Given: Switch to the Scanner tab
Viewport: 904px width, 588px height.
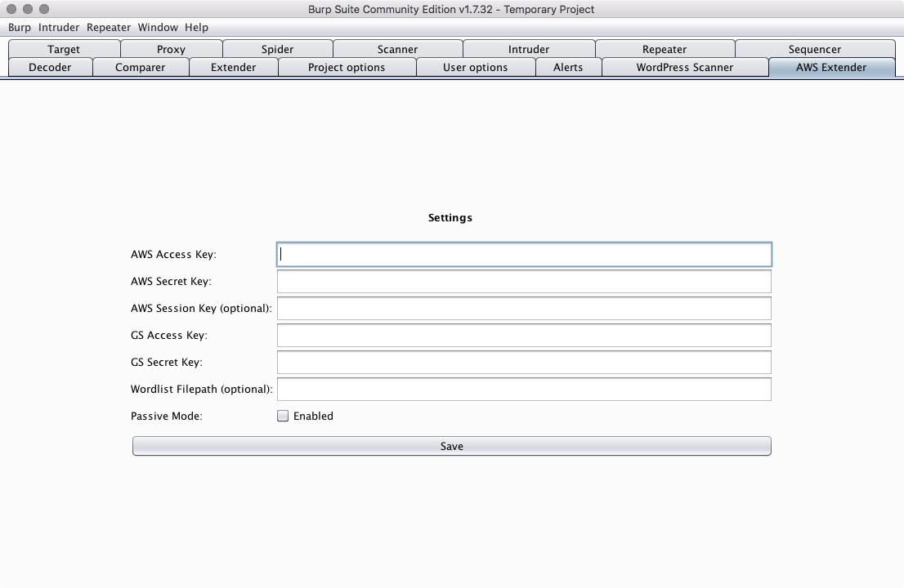Looking at the screenshot, I should [397, 49].
